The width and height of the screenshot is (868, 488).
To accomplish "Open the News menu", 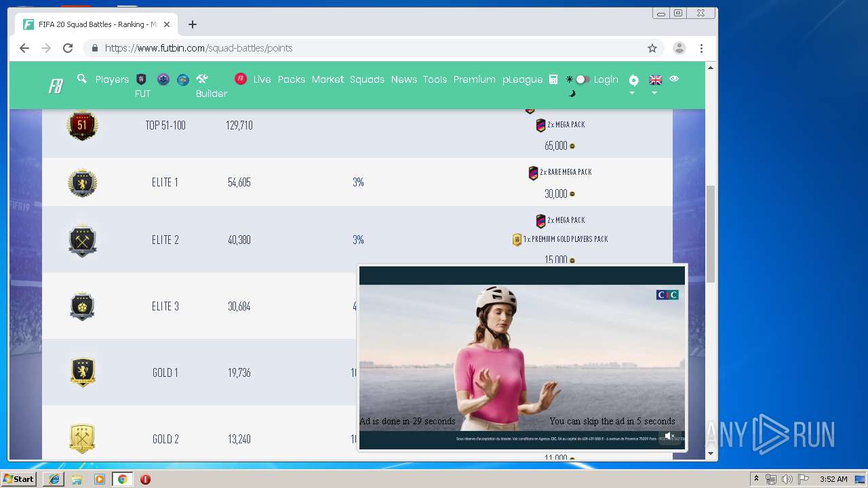I will [x=403, y=79].
